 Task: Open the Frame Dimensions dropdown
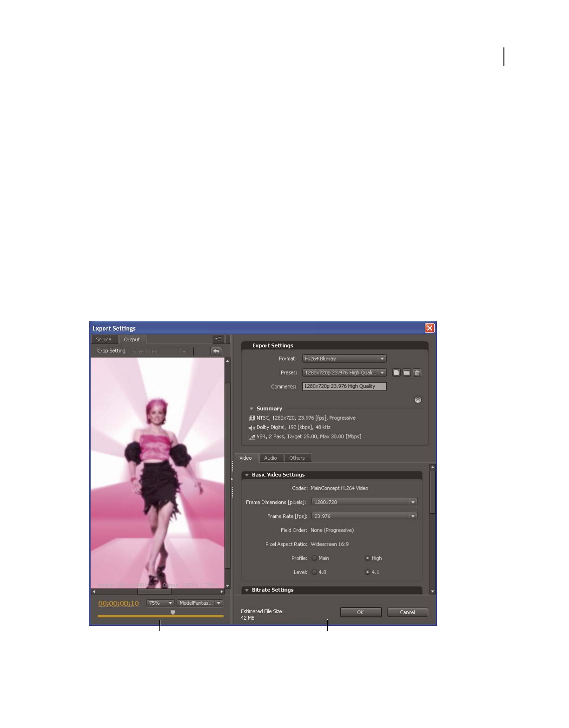[364, 502]
